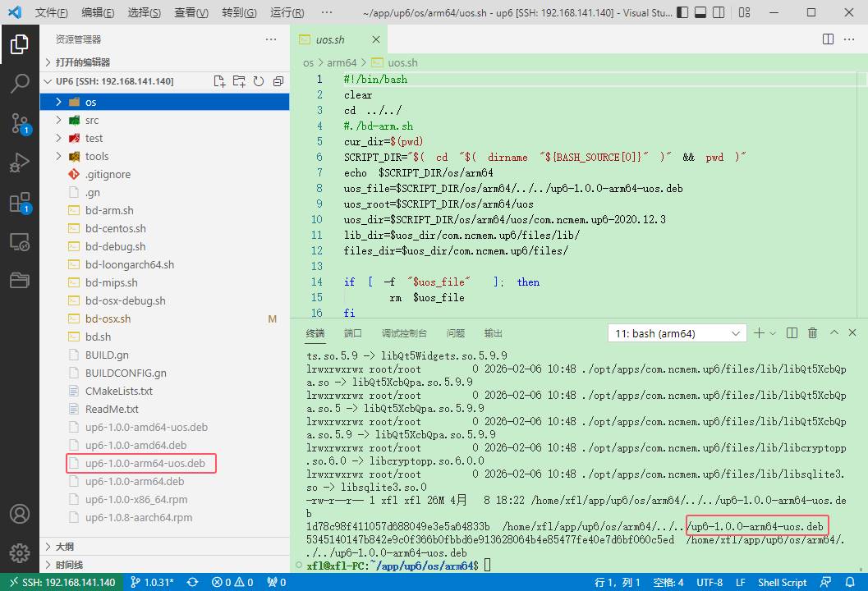Open the terminal selector dropdown bash (arm64)
868x591 pixels.
click(677, 333)
